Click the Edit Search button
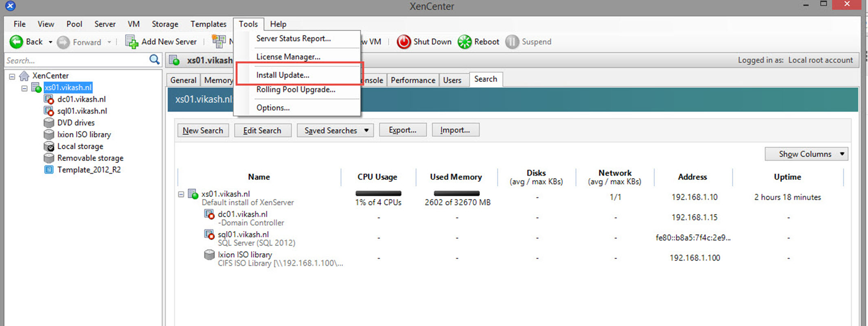The width and height of the screenshot is (868, 326). pyautogui.click(x=262, y=130)
